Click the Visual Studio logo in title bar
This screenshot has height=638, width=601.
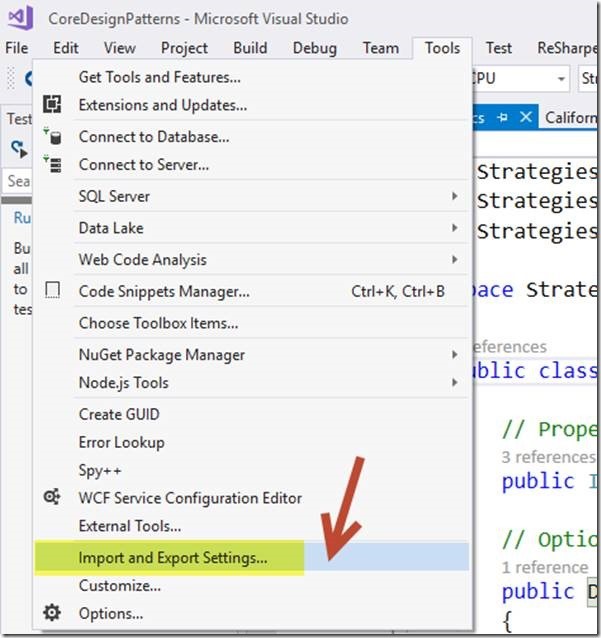click(x=21, y=17)
